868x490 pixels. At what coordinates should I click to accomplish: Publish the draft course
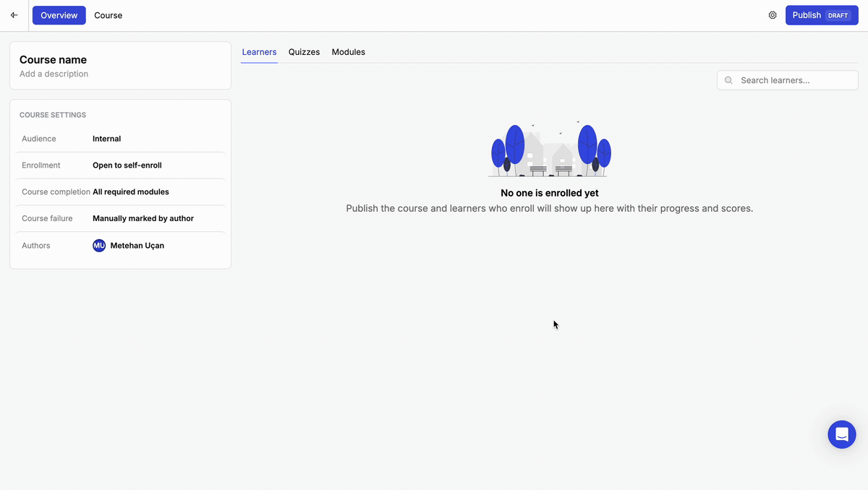coord(822,15)
